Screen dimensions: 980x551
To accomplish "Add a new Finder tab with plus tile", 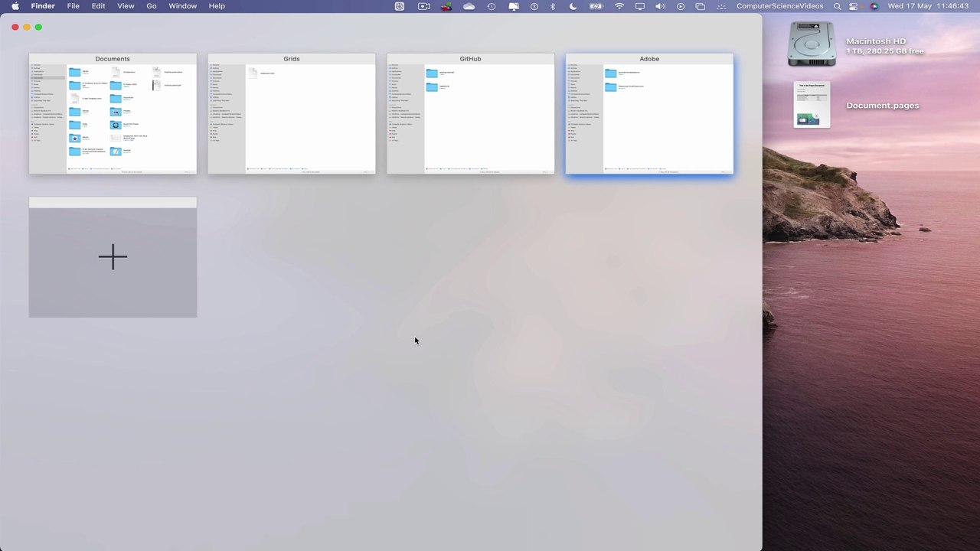I will click(x=113, y=257).
